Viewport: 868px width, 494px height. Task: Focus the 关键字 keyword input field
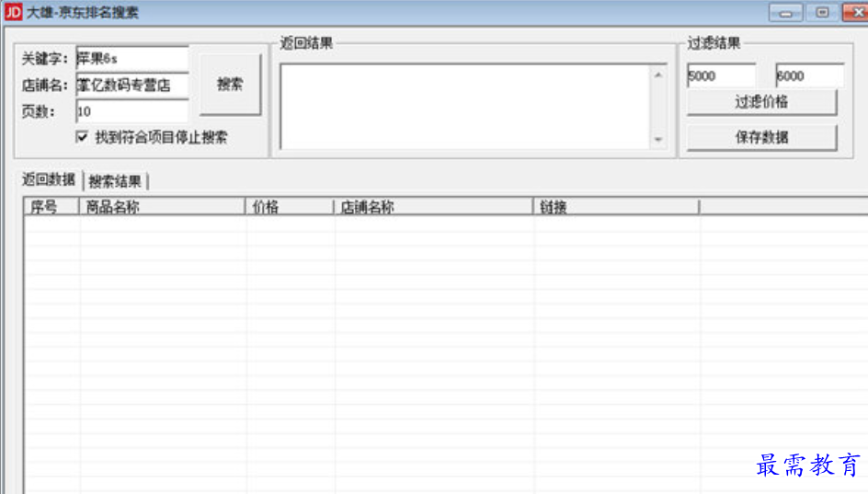[132, 58]
